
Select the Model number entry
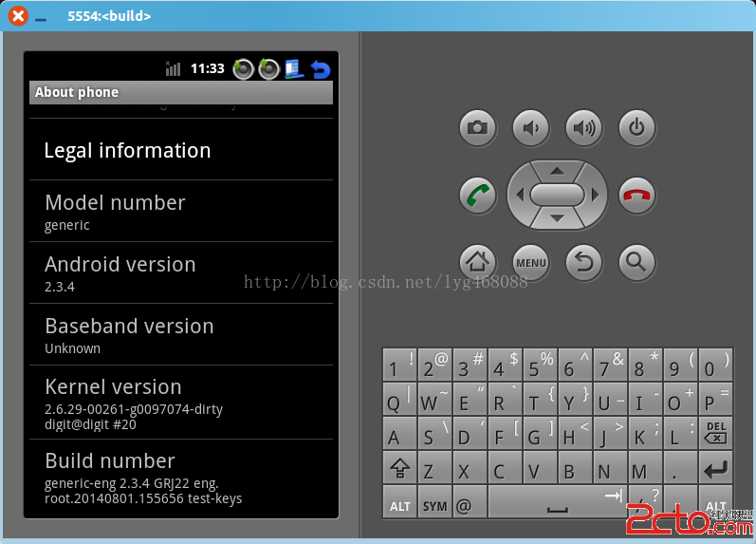pyautogui.click(x=181, y=212)
